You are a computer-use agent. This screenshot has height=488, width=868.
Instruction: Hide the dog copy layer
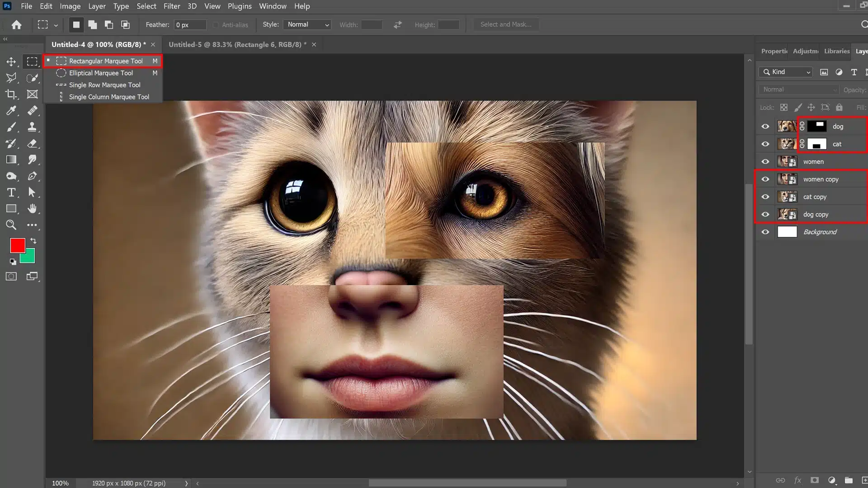click(x=765, y=215)
